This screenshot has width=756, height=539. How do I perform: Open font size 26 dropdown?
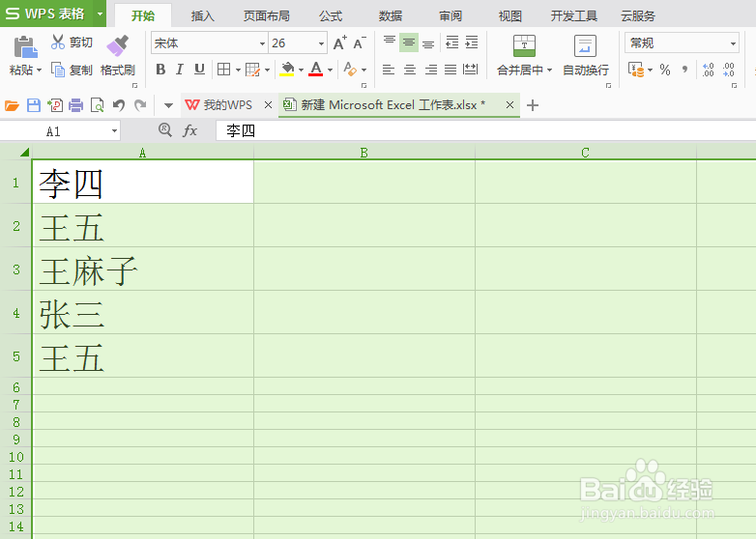coord(322,43)
